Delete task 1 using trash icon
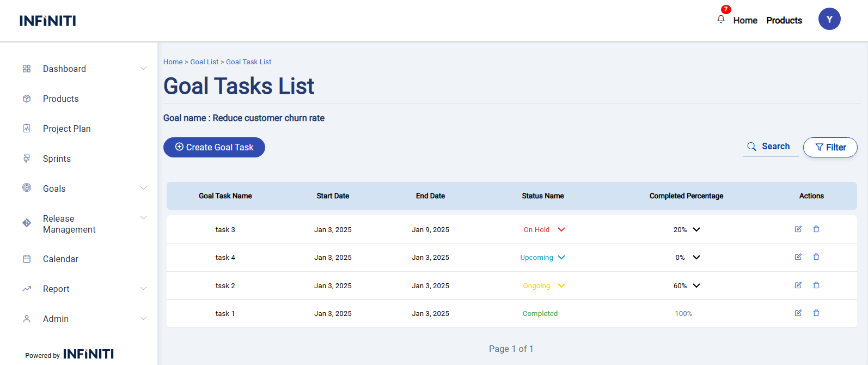 point(816,313)
